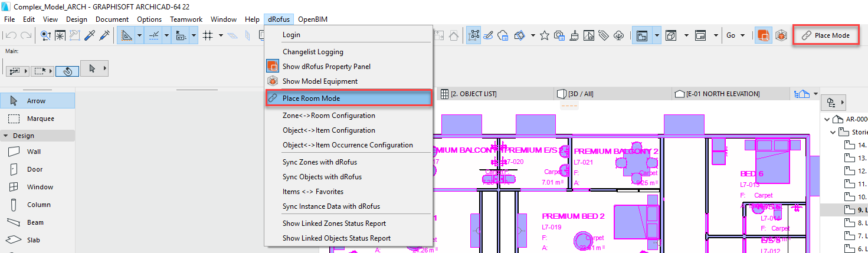Screen dimensions: 868x253
Task: Switch to E-01 NORTH ELEVATION tab
Action: point(731,94)
